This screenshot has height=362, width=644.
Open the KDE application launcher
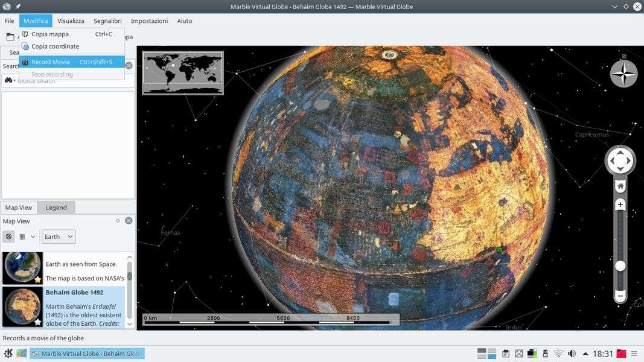click(x=8, y=354)
